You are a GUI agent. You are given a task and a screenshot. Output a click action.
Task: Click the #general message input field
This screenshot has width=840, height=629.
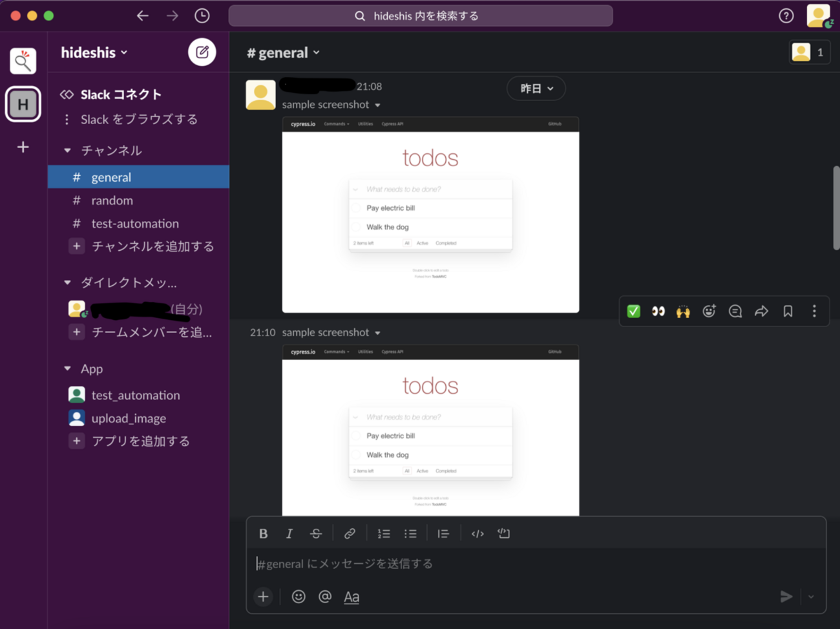[x=536, y=564]
